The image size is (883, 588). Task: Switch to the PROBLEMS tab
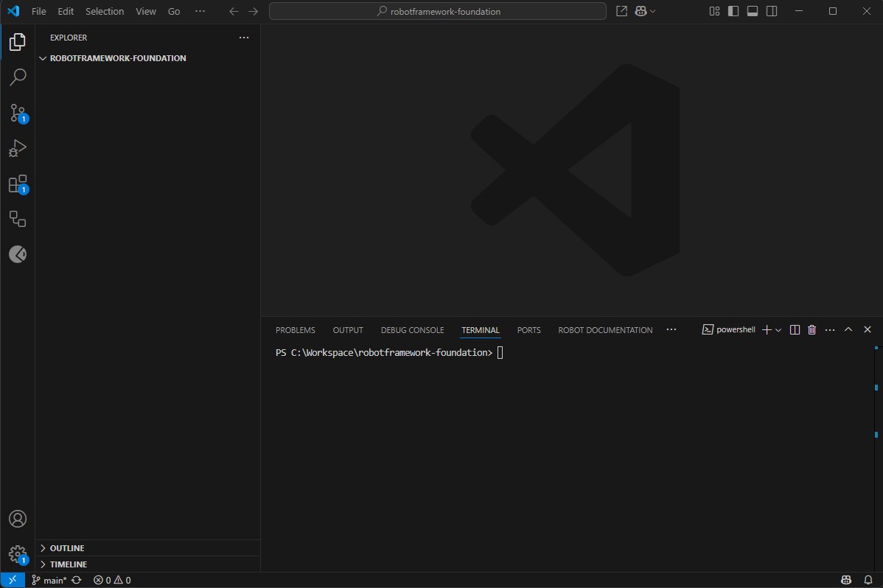click(x=295, y=330)
